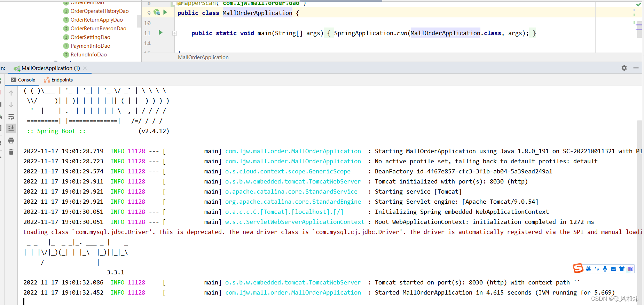Click the ':: Spring Boot ::' banner text
Screen dimensions: 644x305
click(56, 131)
